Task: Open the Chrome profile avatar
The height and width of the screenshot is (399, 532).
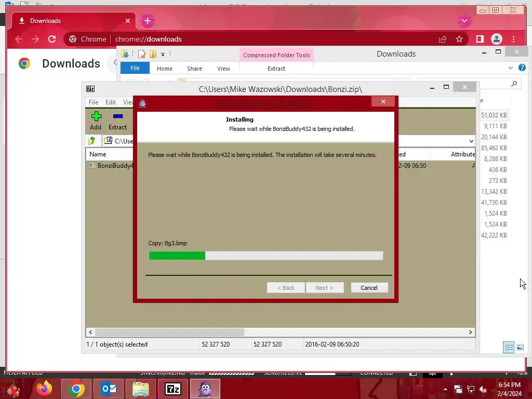Action: (x=497, y=39)
